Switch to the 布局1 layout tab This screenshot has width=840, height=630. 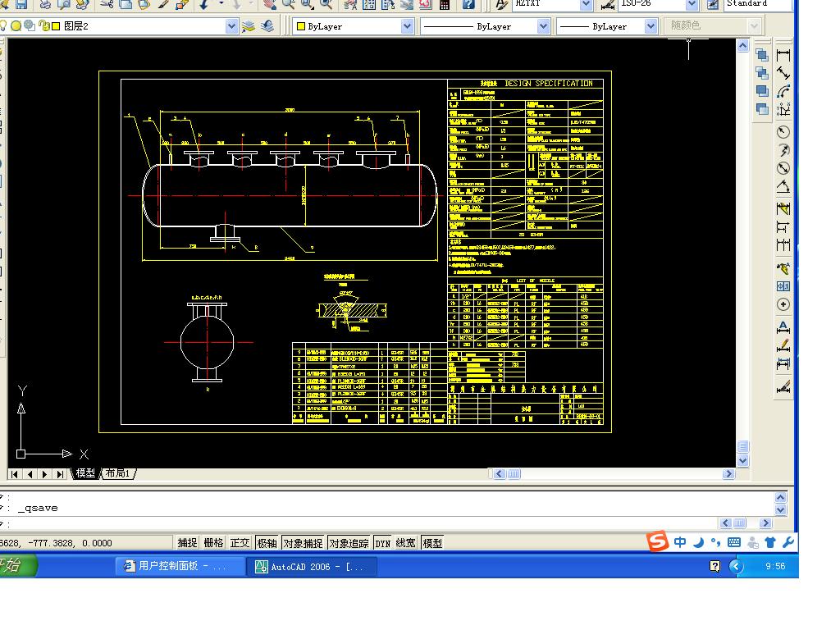point(118,473)
